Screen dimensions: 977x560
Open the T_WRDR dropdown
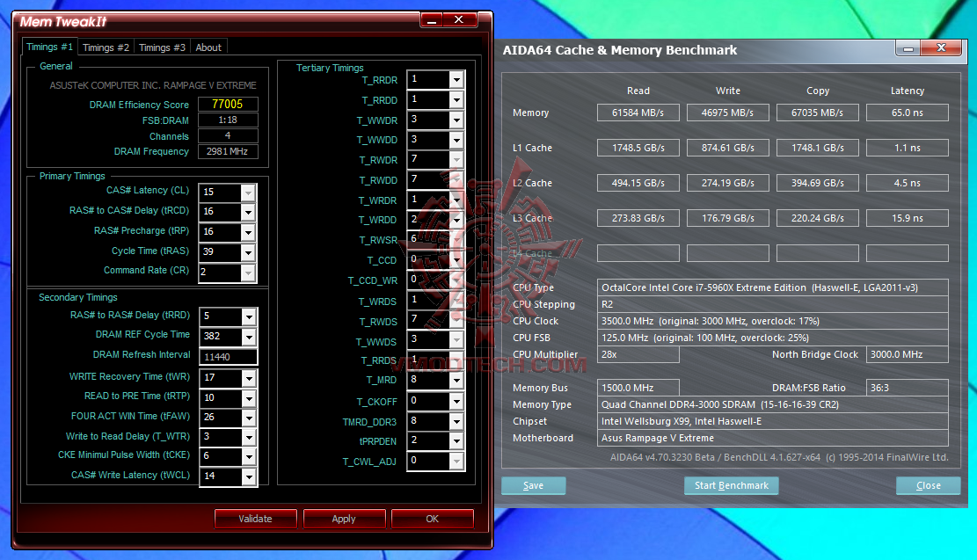(456, 200)
